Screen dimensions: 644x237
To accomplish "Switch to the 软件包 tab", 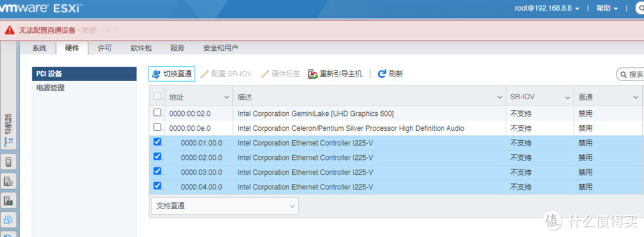I will point(141,48).
